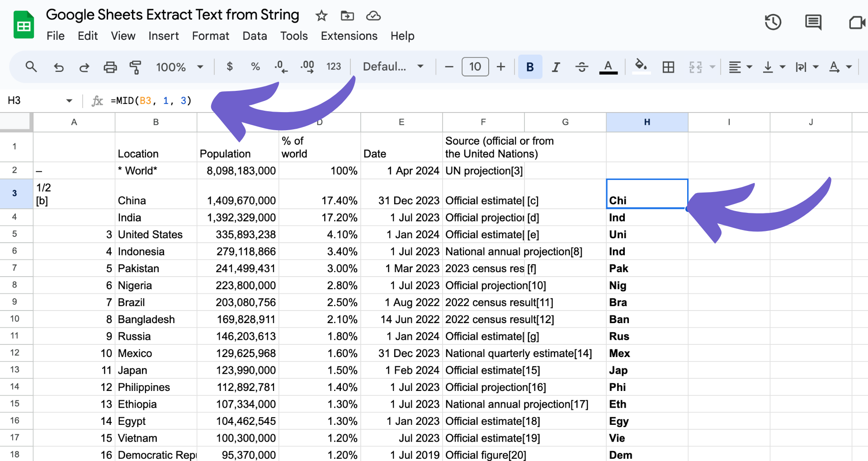Click the print icon in the toolbar
This screenshot has width=868, height=461.
pyautogui.click(x=110, y=67)
